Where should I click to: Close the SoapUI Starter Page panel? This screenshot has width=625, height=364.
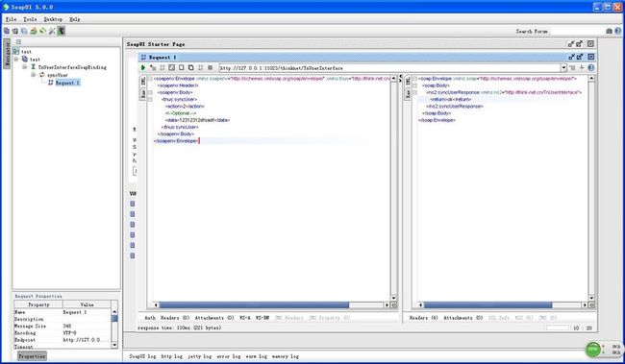(x=590, y=44)
